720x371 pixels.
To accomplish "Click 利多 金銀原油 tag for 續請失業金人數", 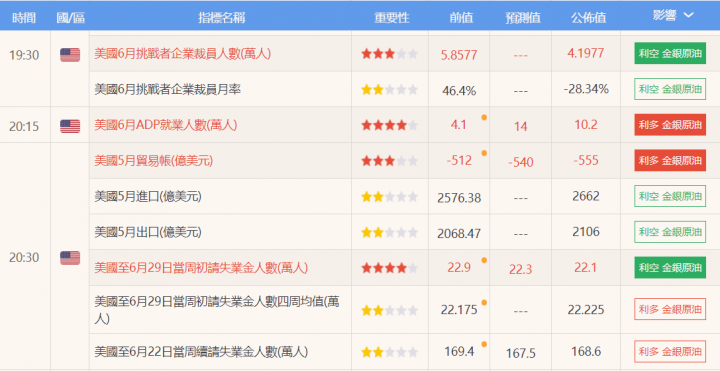I will [x=670, y=352].
